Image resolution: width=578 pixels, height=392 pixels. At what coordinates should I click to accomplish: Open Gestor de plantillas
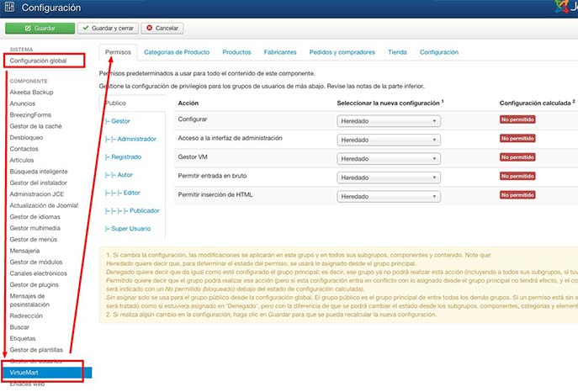point(36,350)
